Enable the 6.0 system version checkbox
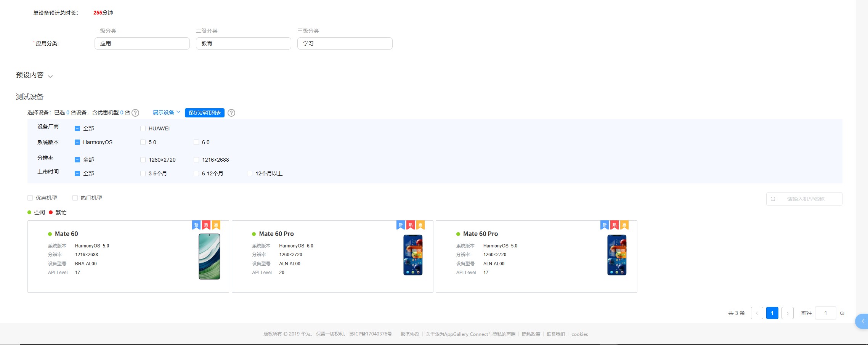868x345 pixels. (196, 142)
